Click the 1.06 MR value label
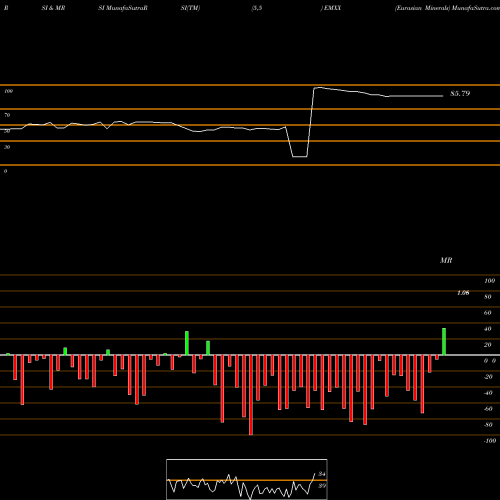Image resolution: width=500 pixels, height=500 pixels. (463, 293)
